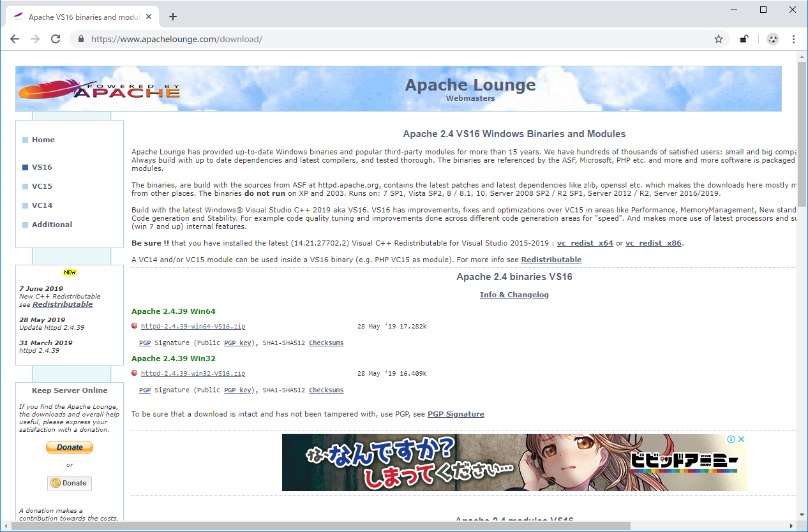Open the Home sidebar link
The height and width of the screenshot is (532, 808).
click(x=43, y=140)
